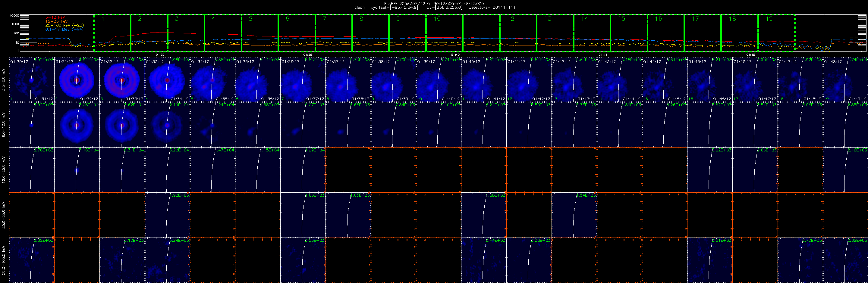Open the 12.0-25.0 keV image peaking 7.10E+04

point(77,170)
